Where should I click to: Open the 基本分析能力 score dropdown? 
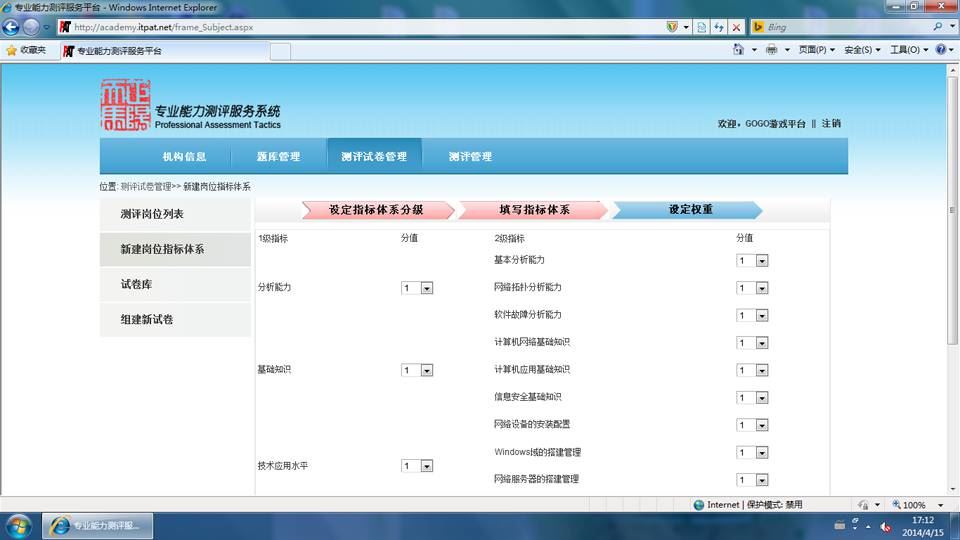tap(752, 261)
